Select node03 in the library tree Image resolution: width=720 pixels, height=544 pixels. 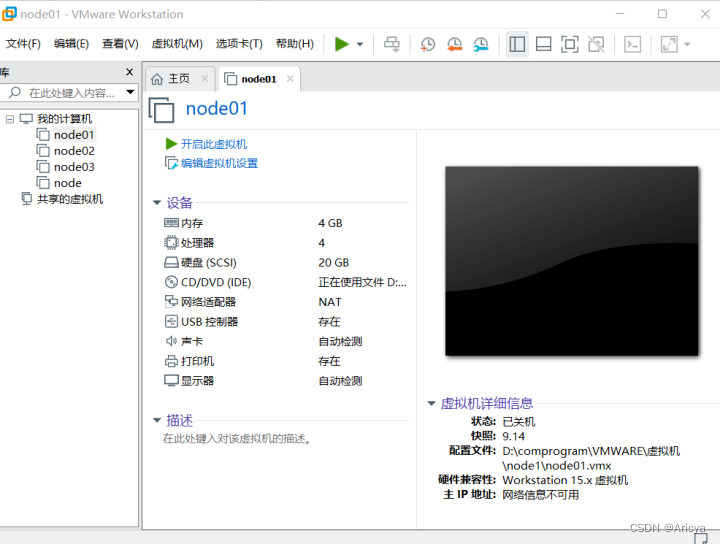point(74,167)
